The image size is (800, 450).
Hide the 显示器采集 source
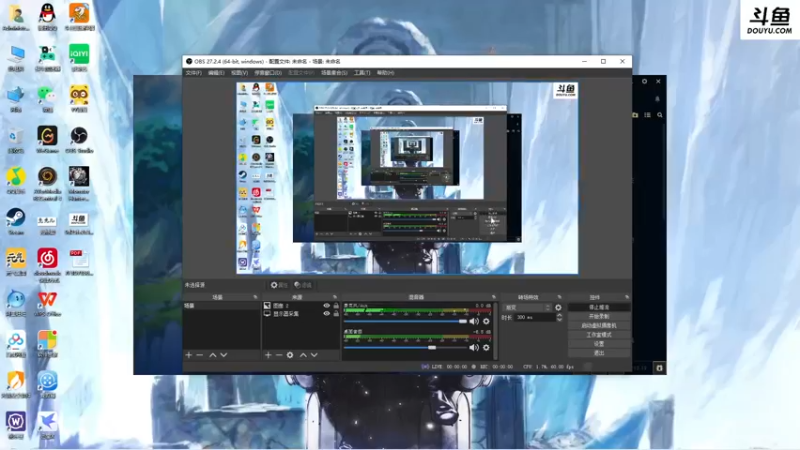pyautogui.click(x=327, y=314)
